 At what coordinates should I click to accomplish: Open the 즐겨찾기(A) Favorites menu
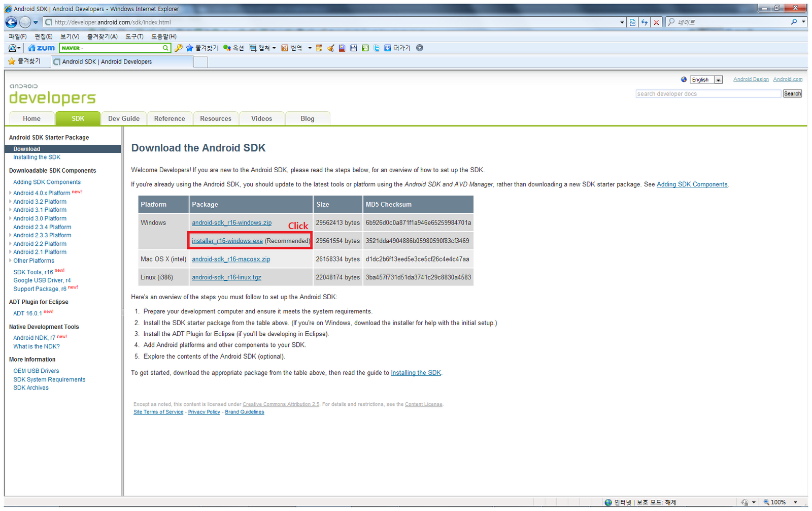(x=102, y=37)
